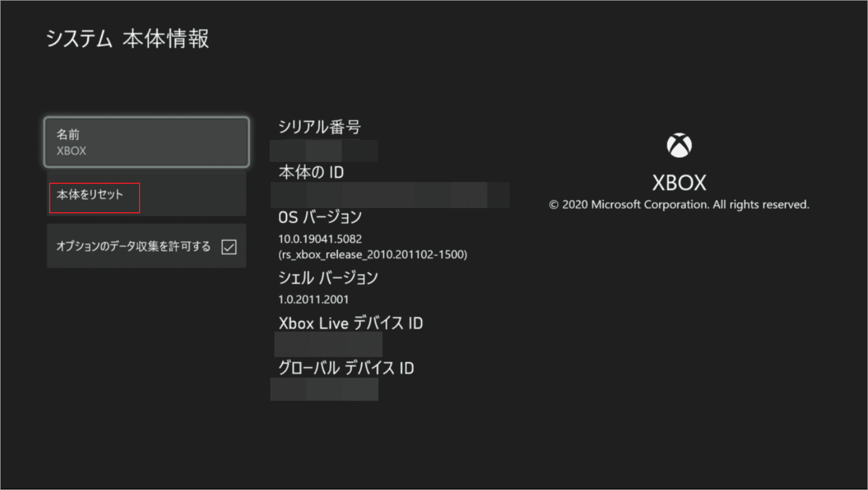Click the OS バージョン label
Screen dimensions: 868x490
[x=320, y=218]
